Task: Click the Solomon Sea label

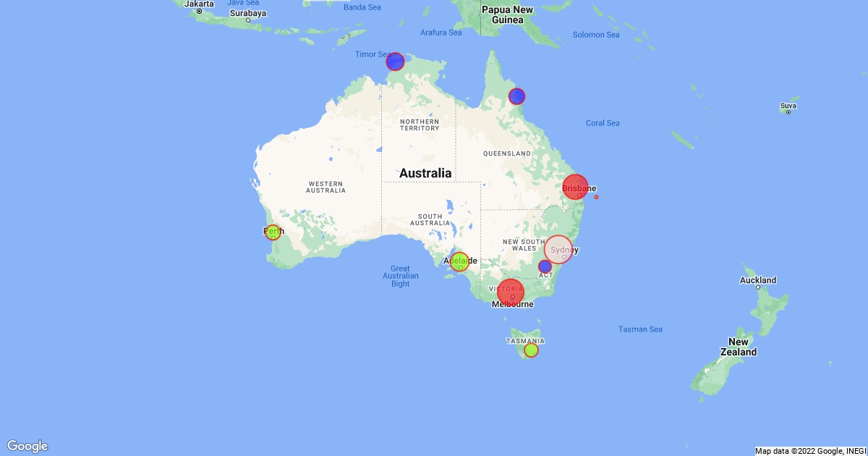Action: 596,35
